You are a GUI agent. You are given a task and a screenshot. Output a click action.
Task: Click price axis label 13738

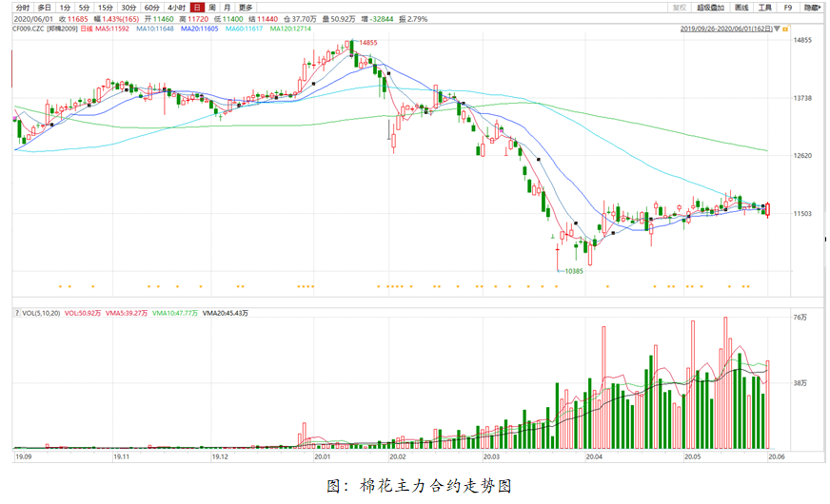[x=802, y=98]
